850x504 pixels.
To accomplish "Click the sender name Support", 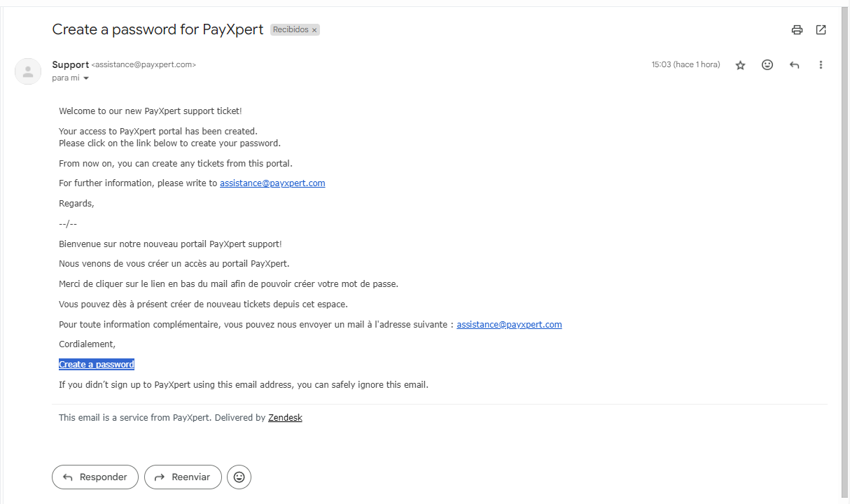I will (x=71, y=64).
